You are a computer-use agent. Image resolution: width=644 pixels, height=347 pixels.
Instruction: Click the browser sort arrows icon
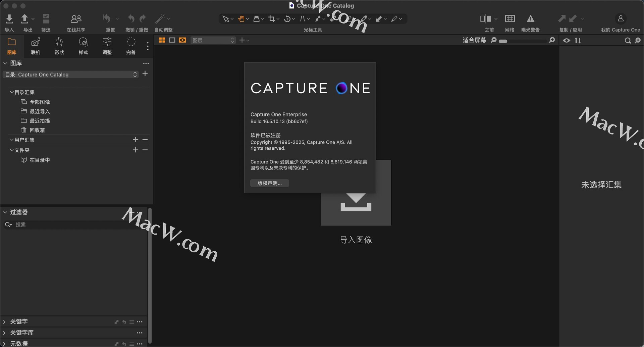click(578, 41)
